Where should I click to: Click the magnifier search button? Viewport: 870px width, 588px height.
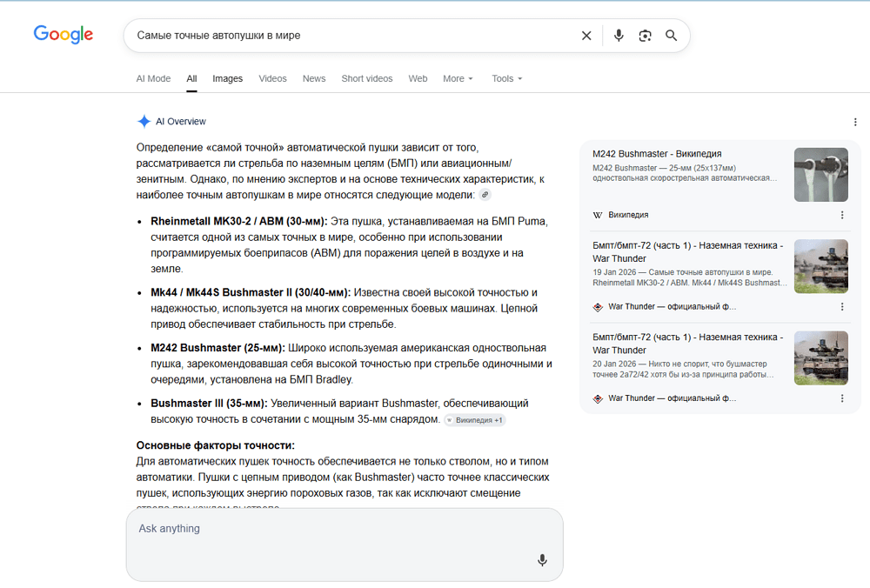(672, 36)
